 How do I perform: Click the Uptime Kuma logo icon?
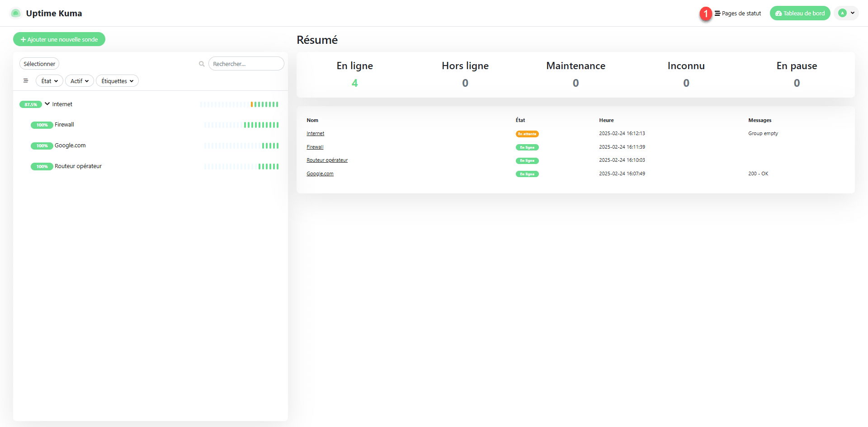[15, 13]
